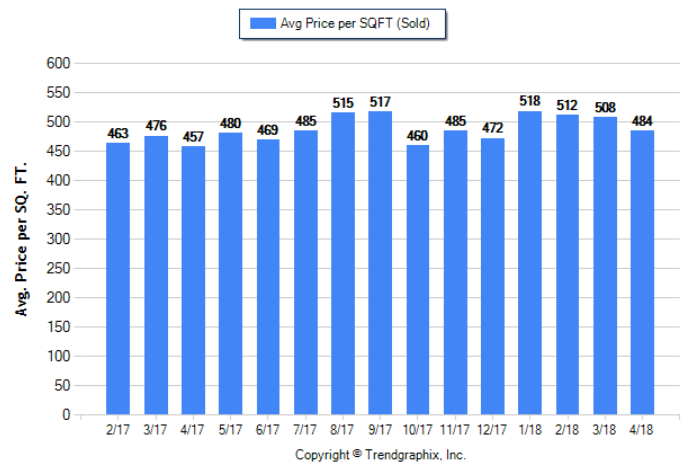The width and height of the screenshot is (699, 472).
Task: Click the 484 data label
Action: [642, 121]
